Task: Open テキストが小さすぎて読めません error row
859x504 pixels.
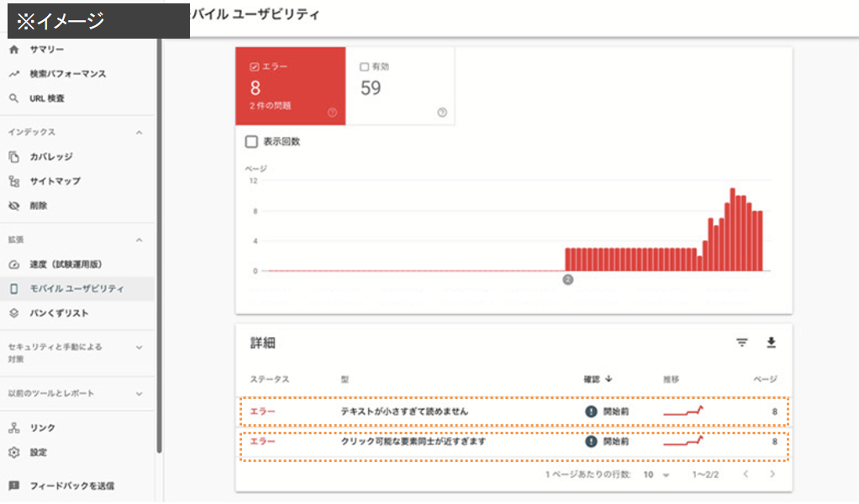Action: [x=514, y=412]
